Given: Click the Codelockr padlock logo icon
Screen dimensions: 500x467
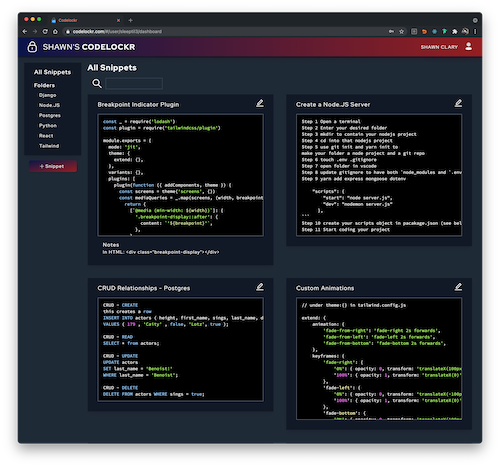Looking at the screenshot, I should click(x=32, y=47).
